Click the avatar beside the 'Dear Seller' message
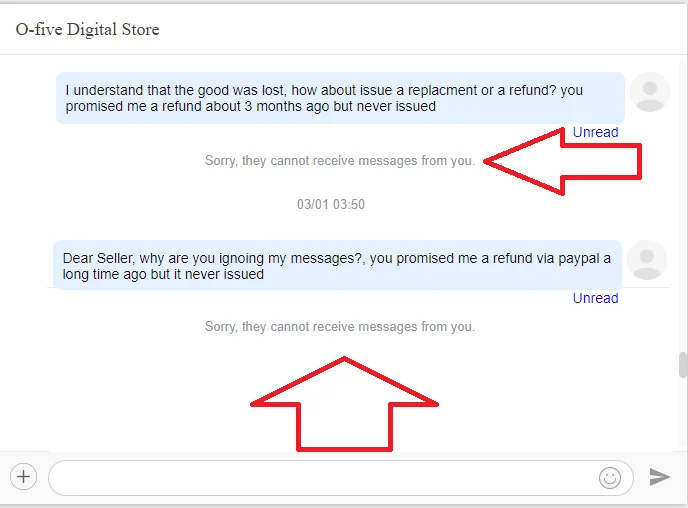Screen dimensions: 688x508 coord(648,260)
